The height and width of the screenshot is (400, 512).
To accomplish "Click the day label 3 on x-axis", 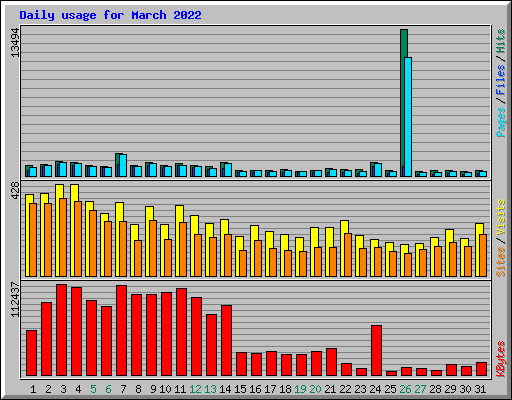I will pos(63,389).
